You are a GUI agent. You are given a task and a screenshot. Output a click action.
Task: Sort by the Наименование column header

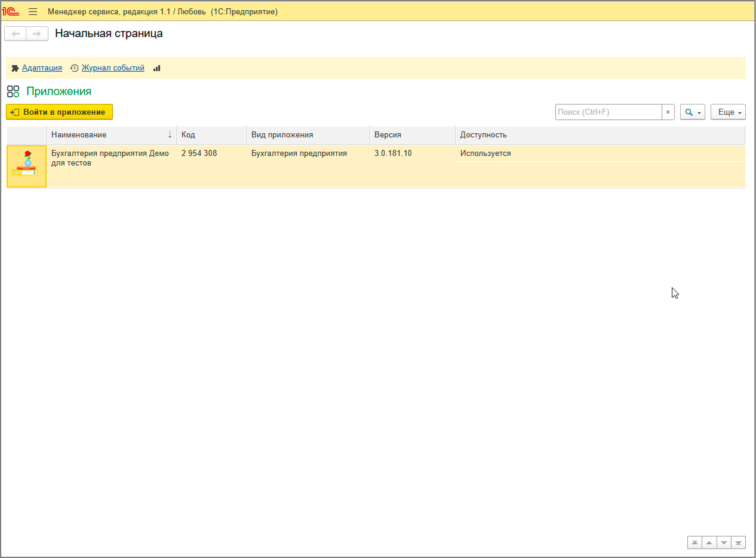pyautogui.click(x=111, y=135)
